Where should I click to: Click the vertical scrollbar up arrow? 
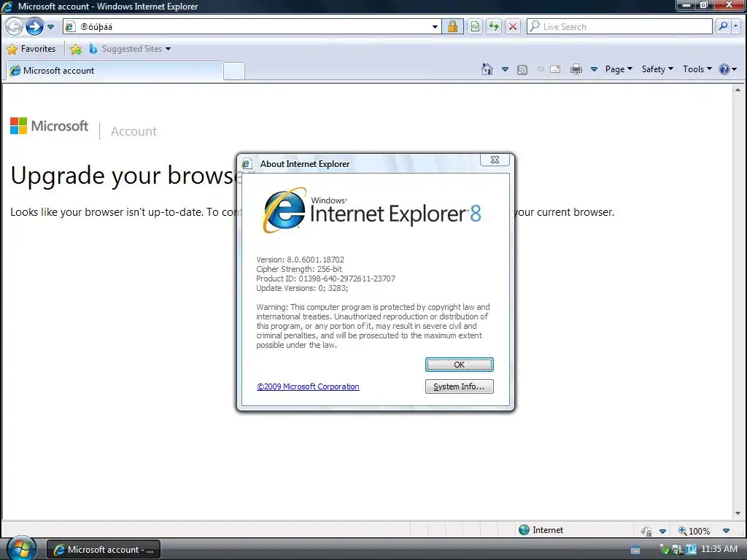[738, 90]
